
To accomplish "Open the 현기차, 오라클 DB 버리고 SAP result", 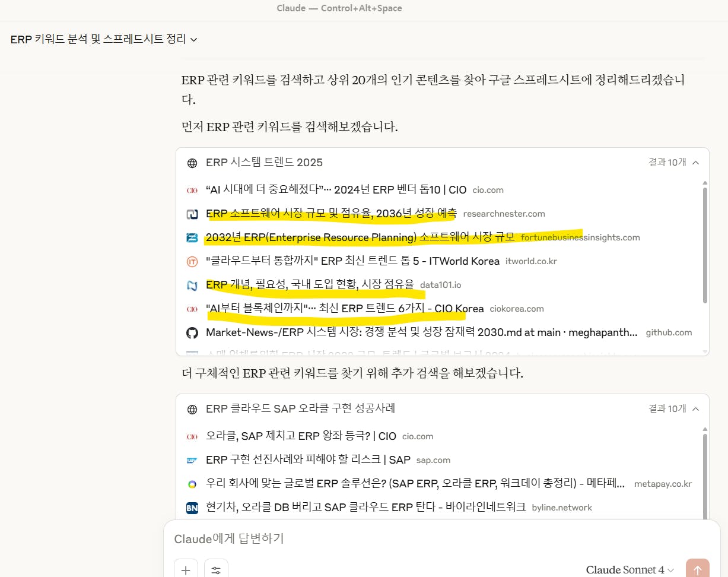I will click(x=365, y=508).
